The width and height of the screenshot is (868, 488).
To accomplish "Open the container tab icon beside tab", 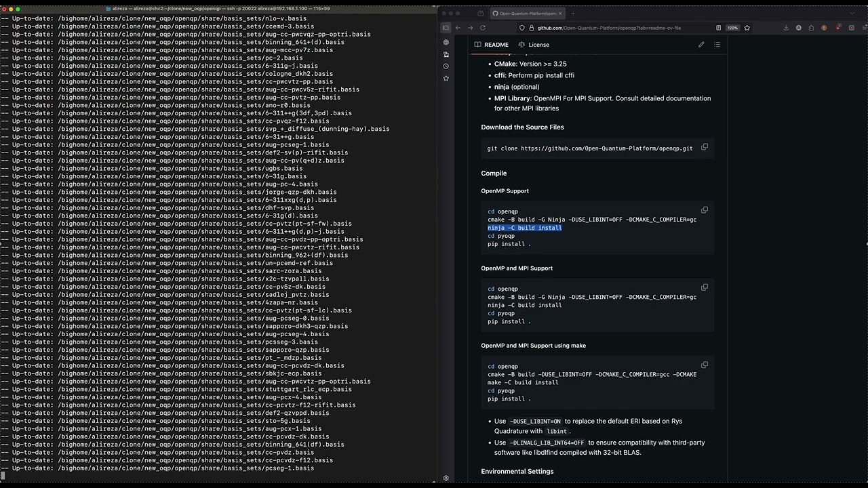I will (x=481, y=13).
